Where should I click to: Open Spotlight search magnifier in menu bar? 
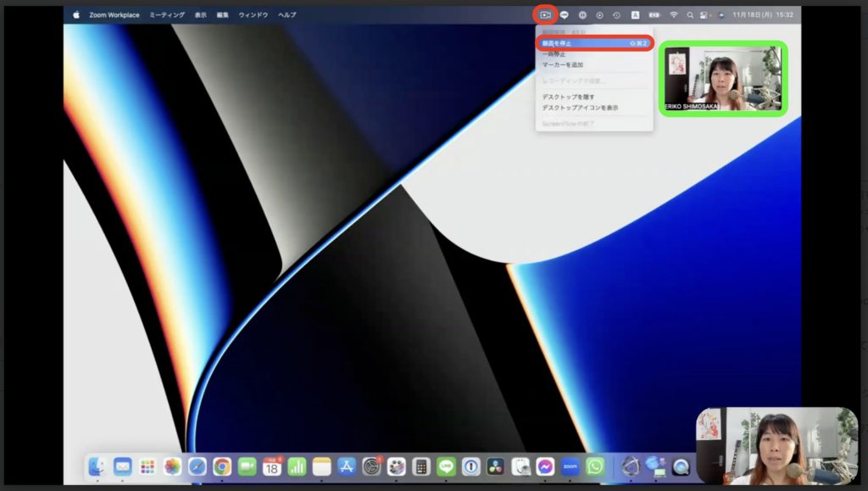(x=690, y=14)
